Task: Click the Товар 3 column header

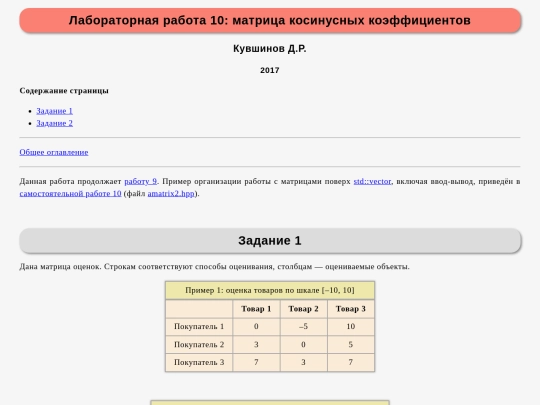Action: pyautogui.click(x=351, y=309)
